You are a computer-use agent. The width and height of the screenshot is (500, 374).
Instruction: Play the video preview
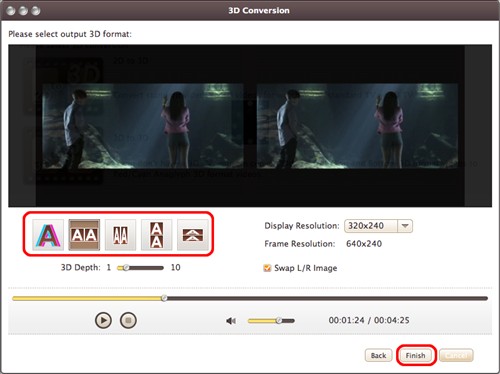point(103,320)
